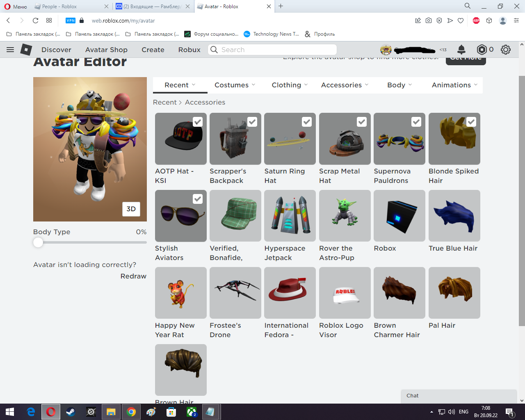Switch avatar preview to 3D
Image resolution: width=525 pixels, height=420 pixels.
131,209
